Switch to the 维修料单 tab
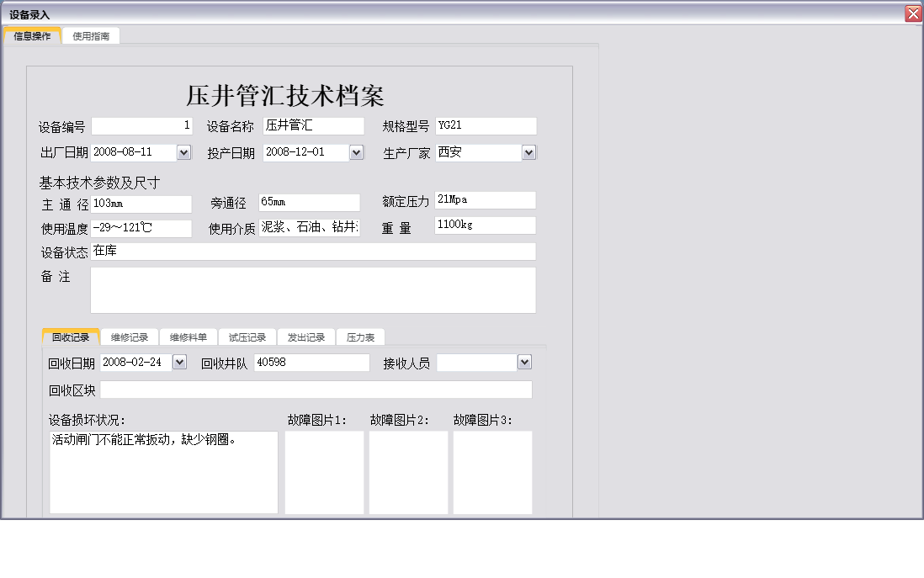 (x=189, y=337)
